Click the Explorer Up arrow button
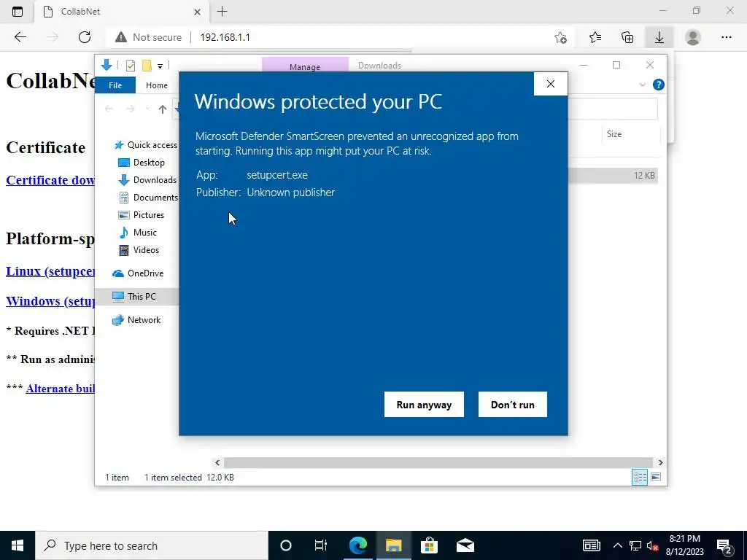Screen dimensions: 747x560 163,109
